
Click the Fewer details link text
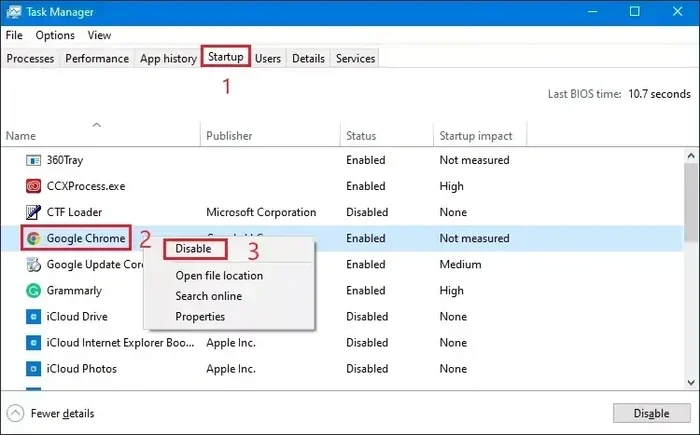point(62,414)
